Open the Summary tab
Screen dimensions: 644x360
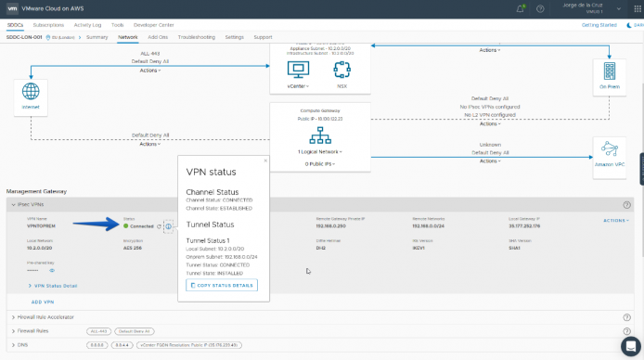point(97,37)
